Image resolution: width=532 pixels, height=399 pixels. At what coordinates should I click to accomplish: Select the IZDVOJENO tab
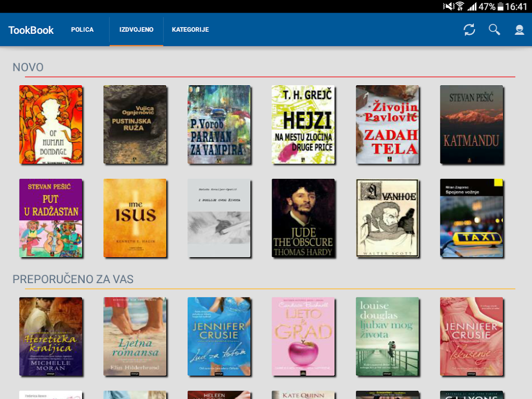137,30
